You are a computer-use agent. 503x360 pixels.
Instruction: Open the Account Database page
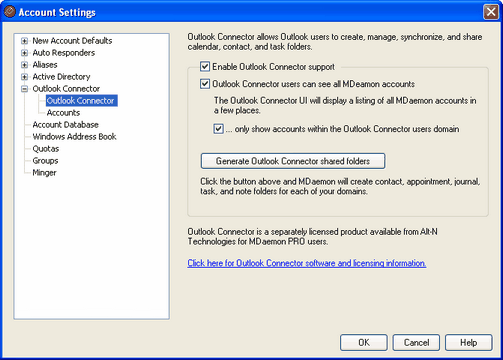pyautogui.click(x=66, y=125)
